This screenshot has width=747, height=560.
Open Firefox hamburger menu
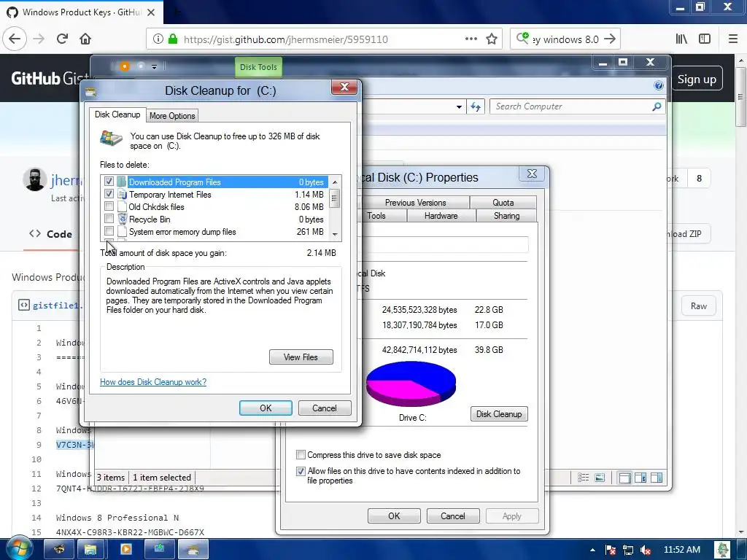pyautogui.click(x=733, y=39)
